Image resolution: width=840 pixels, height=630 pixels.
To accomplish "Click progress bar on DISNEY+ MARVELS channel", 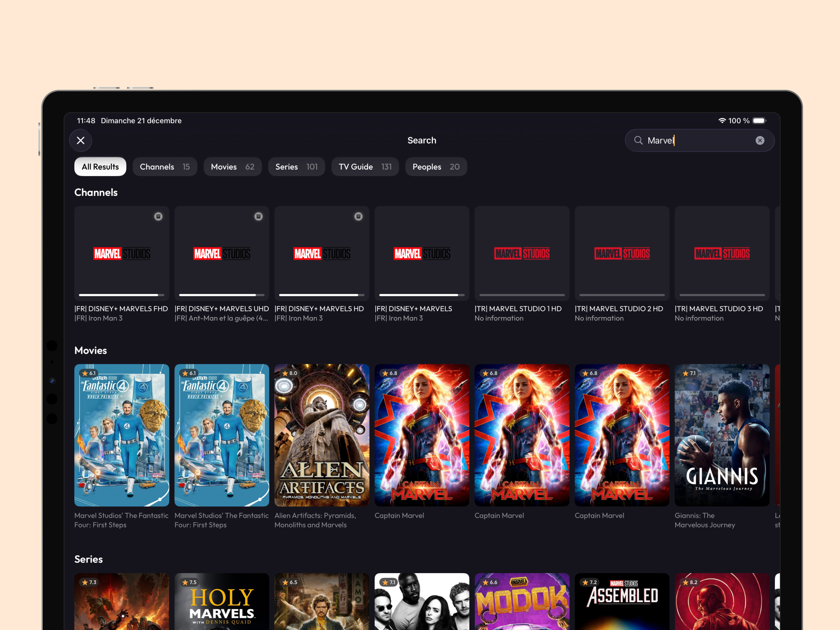I will [x=422, y=295].
